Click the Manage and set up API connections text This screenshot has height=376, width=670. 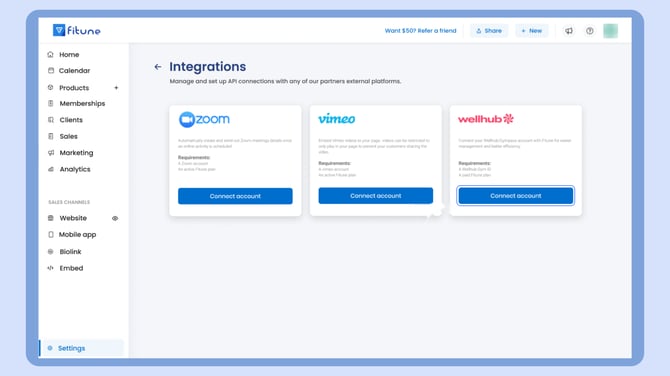point(285,81)
